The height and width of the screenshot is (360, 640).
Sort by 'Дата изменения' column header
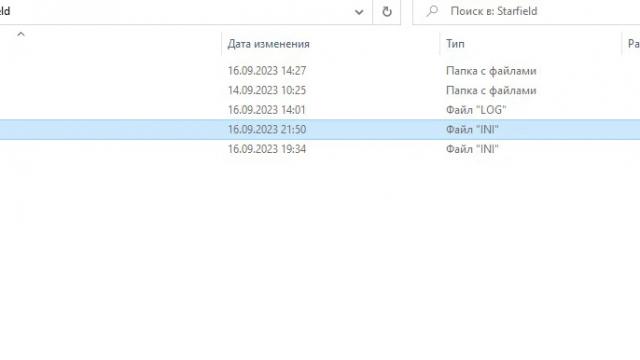click(x=268, y=44)
